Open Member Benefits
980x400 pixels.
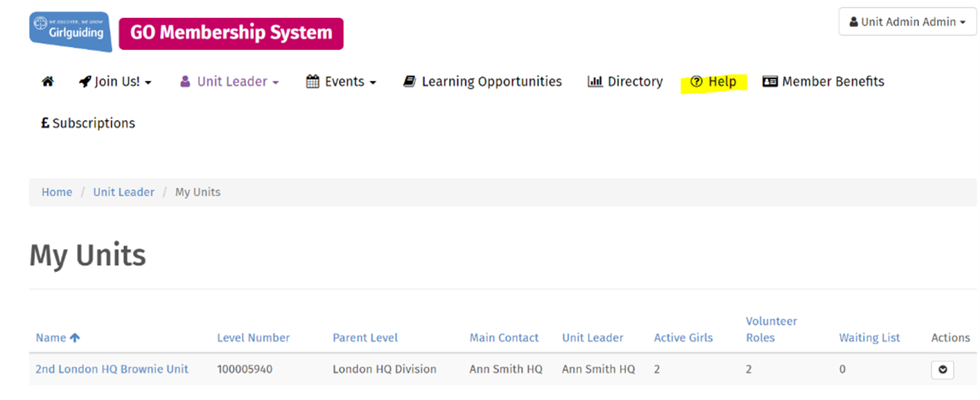point(823,82)
